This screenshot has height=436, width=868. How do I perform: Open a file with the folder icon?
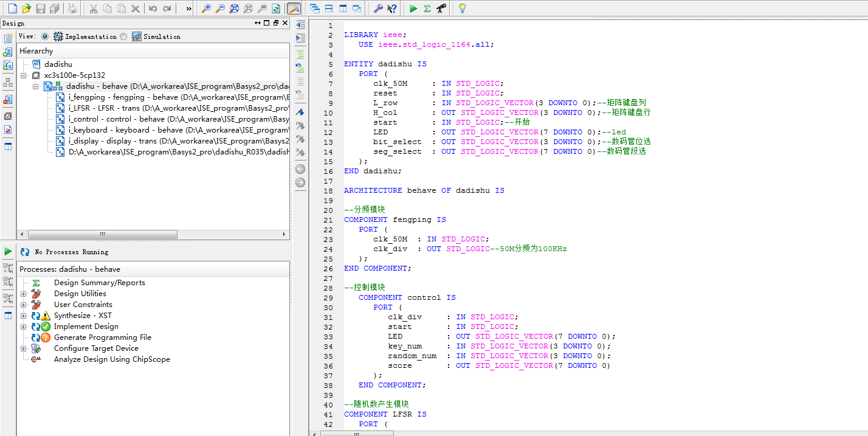coord(26,9)
